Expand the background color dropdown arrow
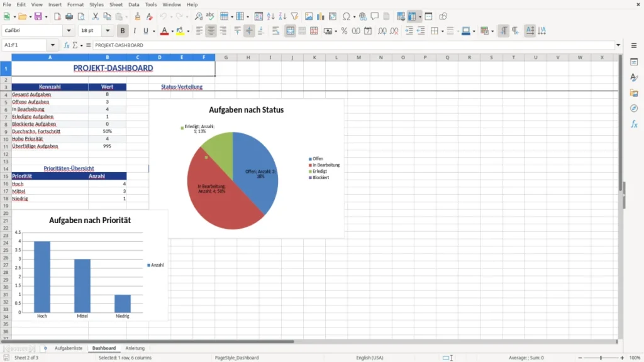 tap(188, 31)
